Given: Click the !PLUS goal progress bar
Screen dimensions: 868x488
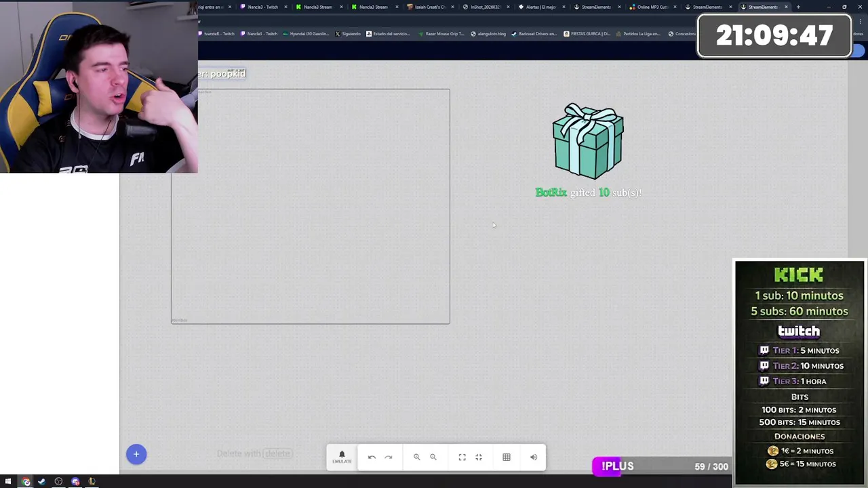Looking at the screenshot, I should 662,466.
